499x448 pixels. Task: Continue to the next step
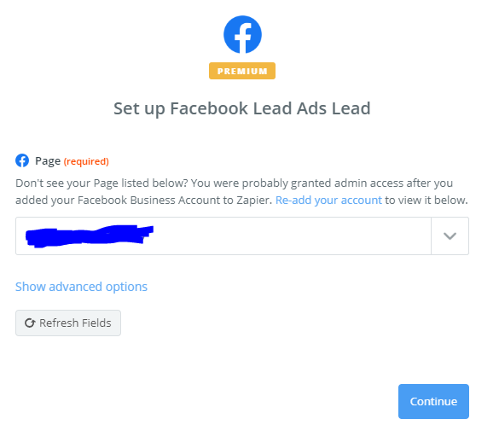click(433, 401)
